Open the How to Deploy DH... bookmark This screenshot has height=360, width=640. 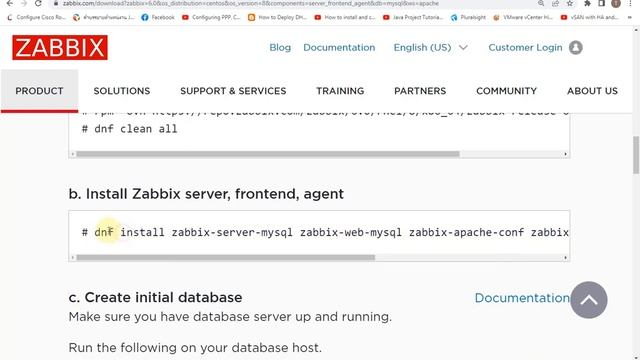[x=278, y=17]
